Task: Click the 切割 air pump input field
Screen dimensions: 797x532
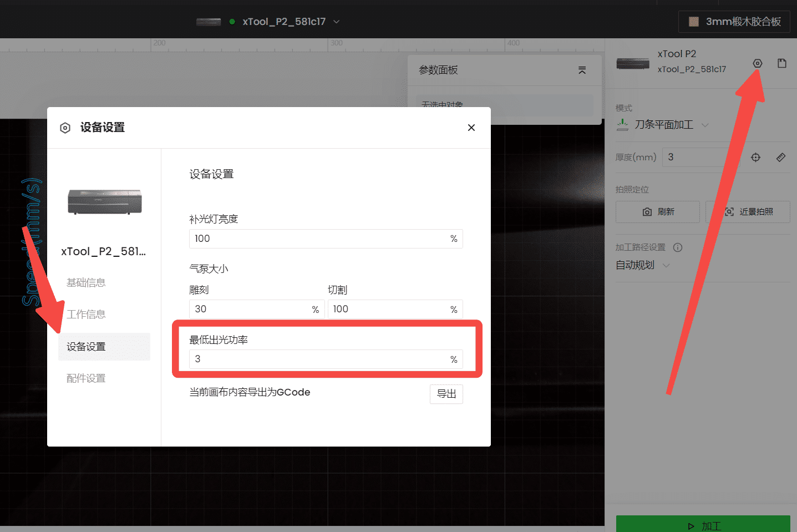Action: (x=395, y=310)
